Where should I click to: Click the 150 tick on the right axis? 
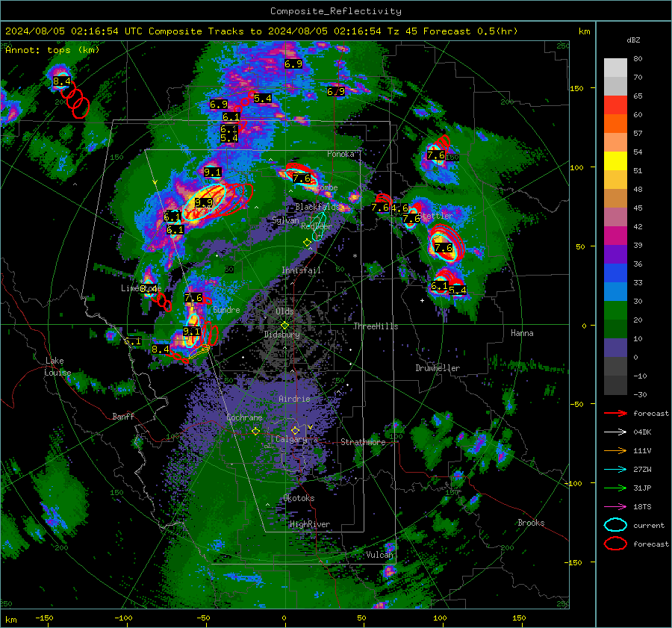pyautogui.click(x=577, y=88)
